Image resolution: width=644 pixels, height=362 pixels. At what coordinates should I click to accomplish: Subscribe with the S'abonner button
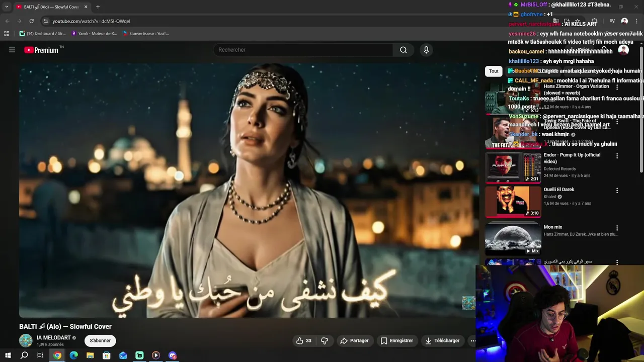coord(100,341)
